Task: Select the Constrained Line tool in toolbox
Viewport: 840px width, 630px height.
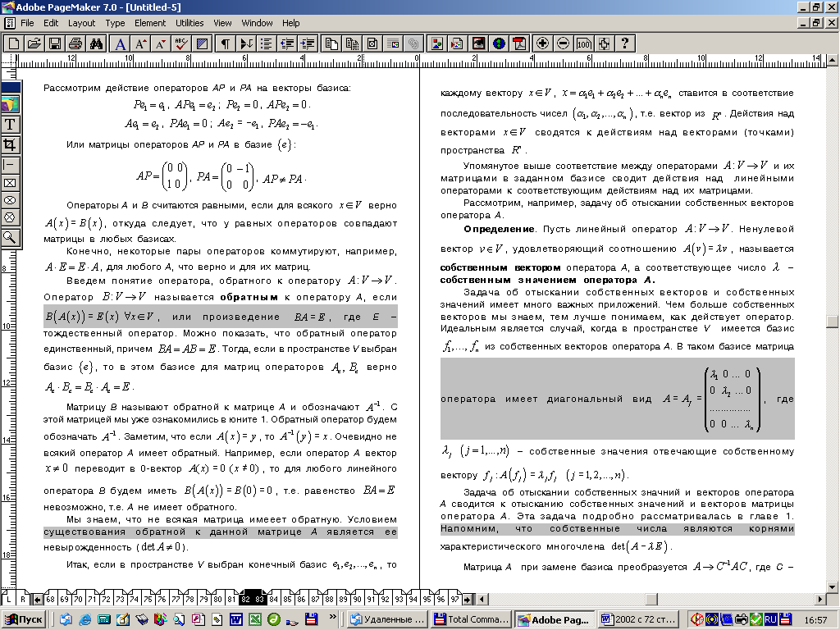Action: (10, 164)
